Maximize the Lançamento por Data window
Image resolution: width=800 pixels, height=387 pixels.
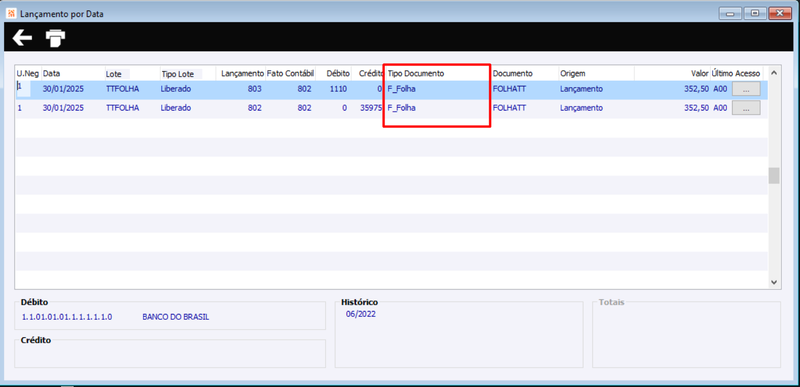point(754,14)
